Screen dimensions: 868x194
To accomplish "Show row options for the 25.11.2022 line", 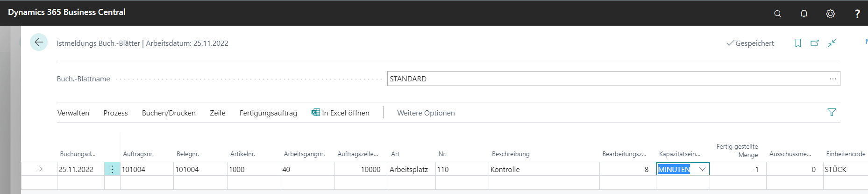I will pyautogui.click(x=112, y=169).
